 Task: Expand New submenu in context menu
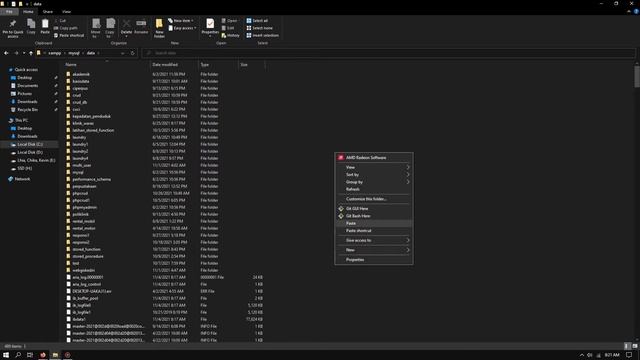tap(373, 250)
